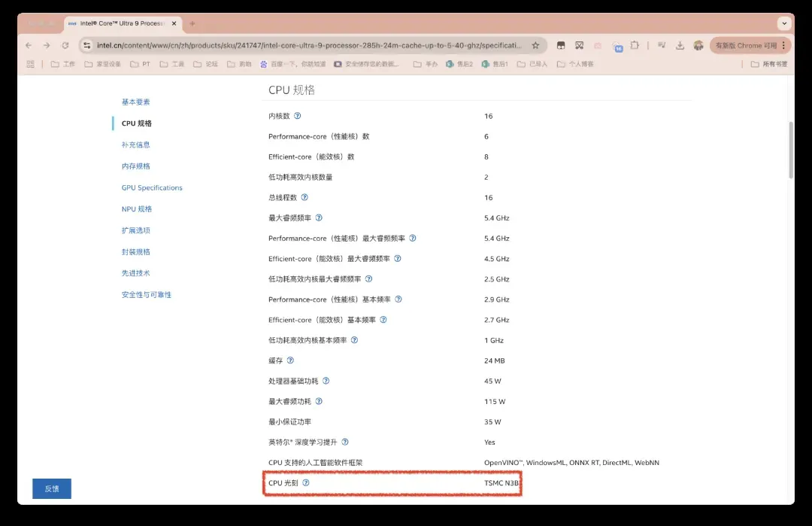Go to 安全性与可靠性 in sidebar navigation
The width and height of the screenshot is (812, 526).
(147, 295)
